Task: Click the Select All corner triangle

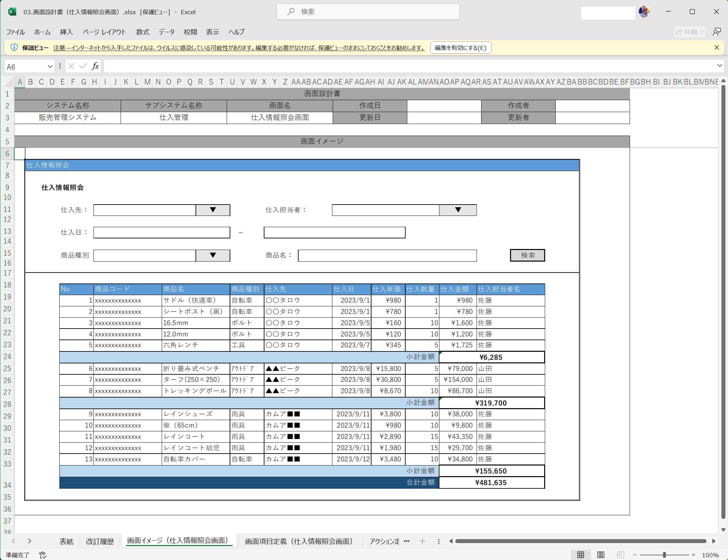Action: click(9, 82)
